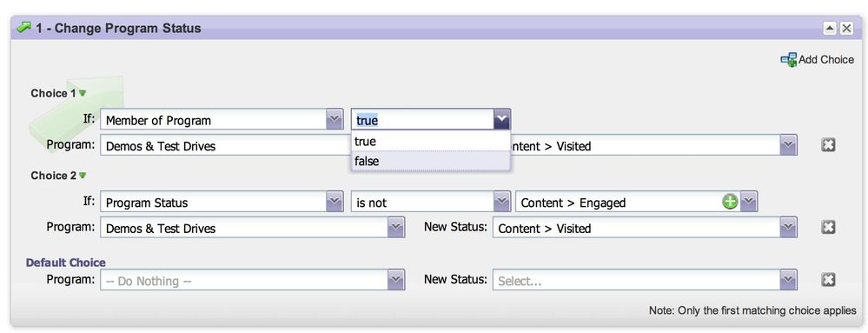868x333 pixels.
Task: Select 'true' option in the dropdown list
Action: (431, 142)
